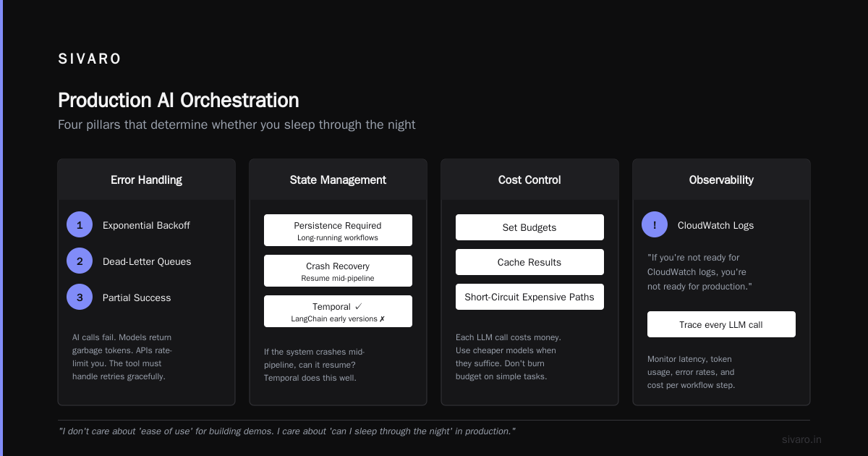Click the number 2 circle badge
This screenshot has height=456, width=868.
point(80,261)
